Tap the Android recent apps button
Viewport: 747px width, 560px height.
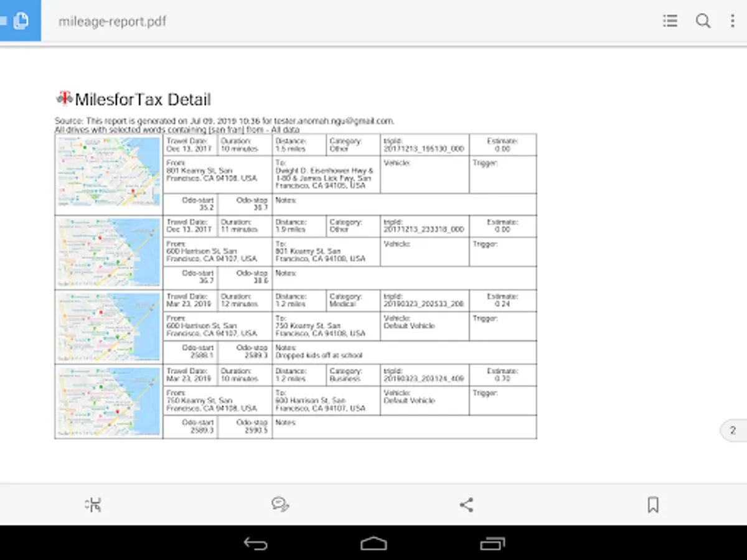[x=492, y=543]
